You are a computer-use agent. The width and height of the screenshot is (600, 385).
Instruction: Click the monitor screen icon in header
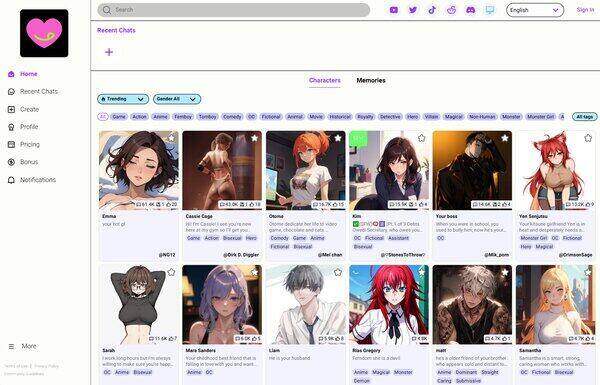click(490, 10)
